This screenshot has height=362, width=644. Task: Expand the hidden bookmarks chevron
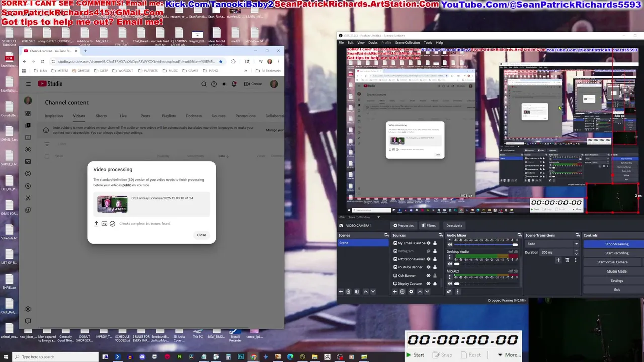coord(246,71)
